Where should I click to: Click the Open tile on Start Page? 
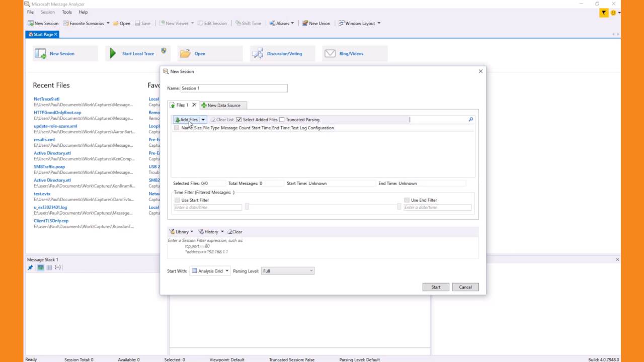click(x=210, y=53)
